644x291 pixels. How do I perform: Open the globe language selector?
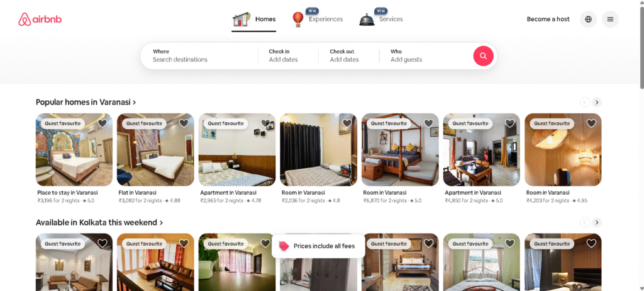(588, 20)
